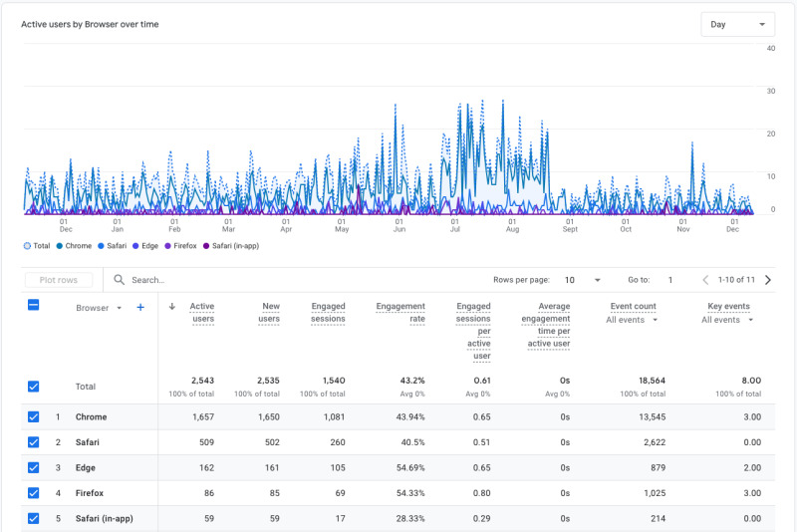This screenshot has height=532, width=797.
Task: Toggle the Safari (in-app) row checkbox
Action: [x=34, y=518]
